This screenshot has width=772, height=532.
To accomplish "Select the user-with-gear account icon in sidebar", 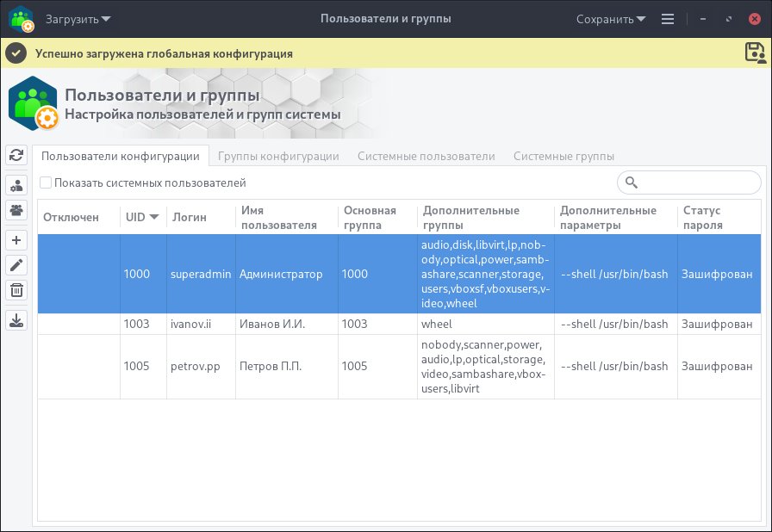I will [x=16, y=184].
